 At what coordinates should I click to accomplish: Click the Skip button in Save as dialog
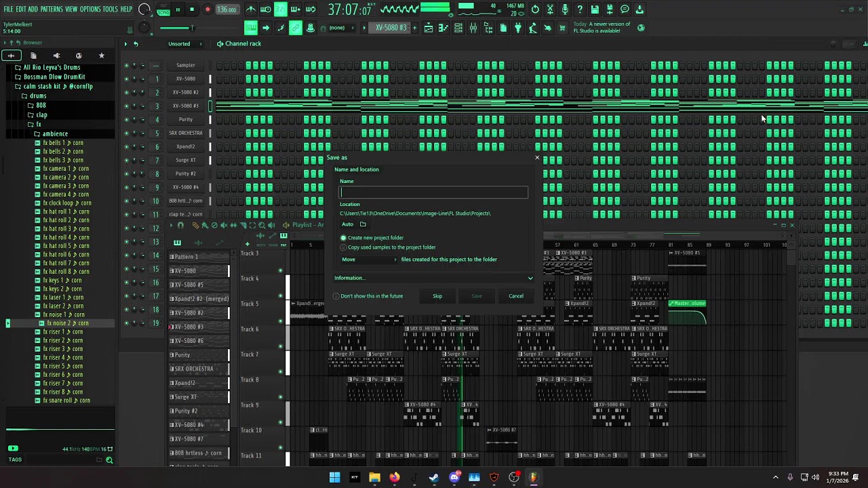click(x=437, y=296)
